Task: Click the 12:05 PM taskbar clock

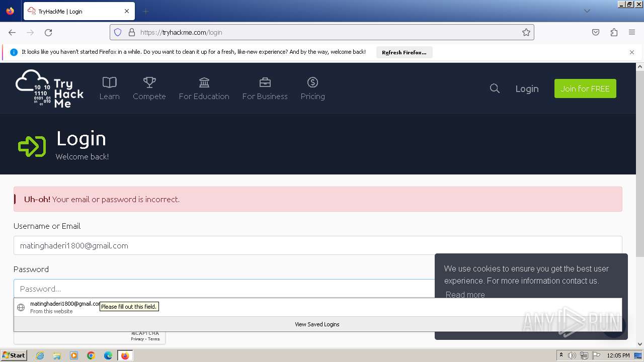Action: [x=618, y=355]
